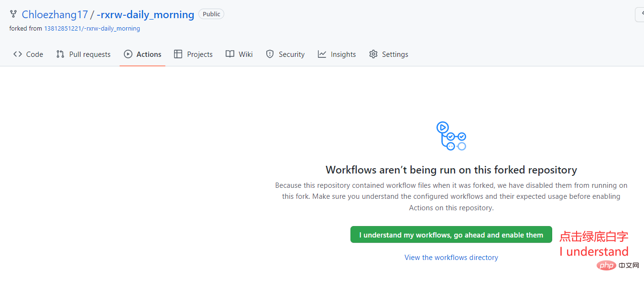Click the code brackets icon beside Code

click(18, 54)
